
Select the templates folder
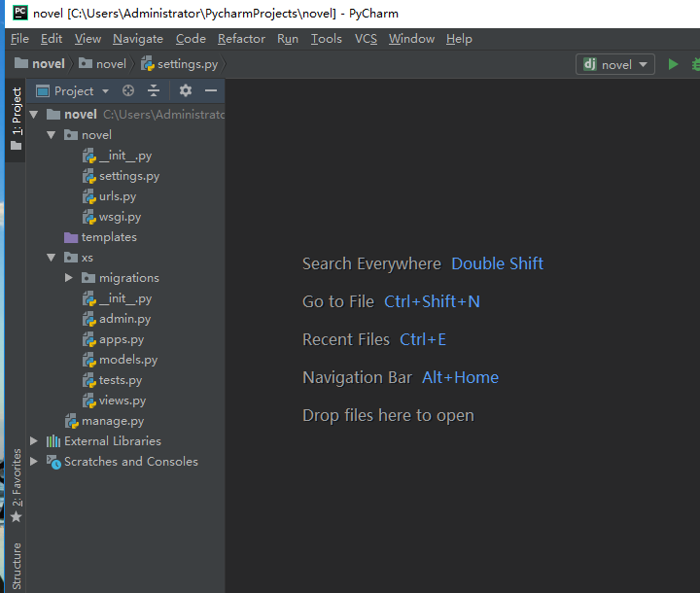tap(108, 237)
